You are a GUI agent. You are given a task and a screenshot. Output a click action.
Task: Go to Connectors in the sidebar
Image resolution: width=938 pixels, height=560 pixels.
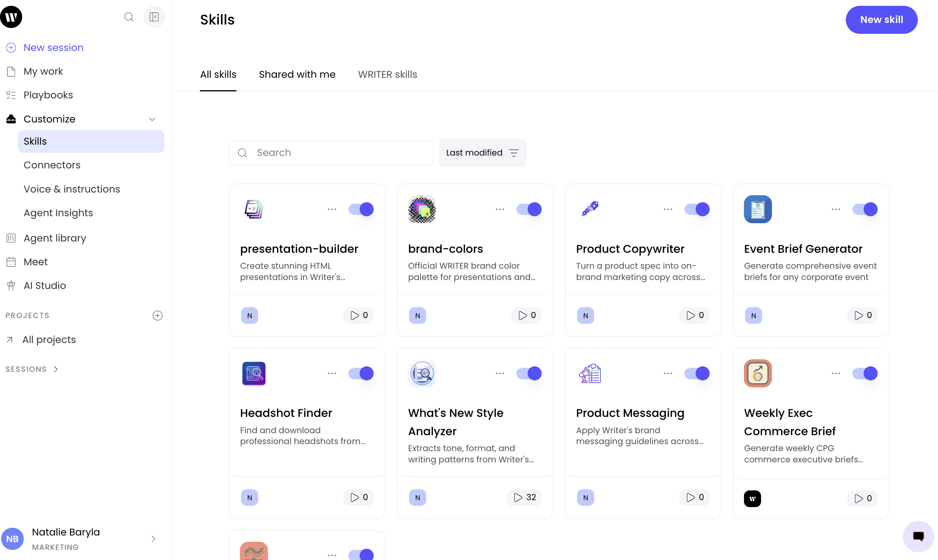coord(52,165)
